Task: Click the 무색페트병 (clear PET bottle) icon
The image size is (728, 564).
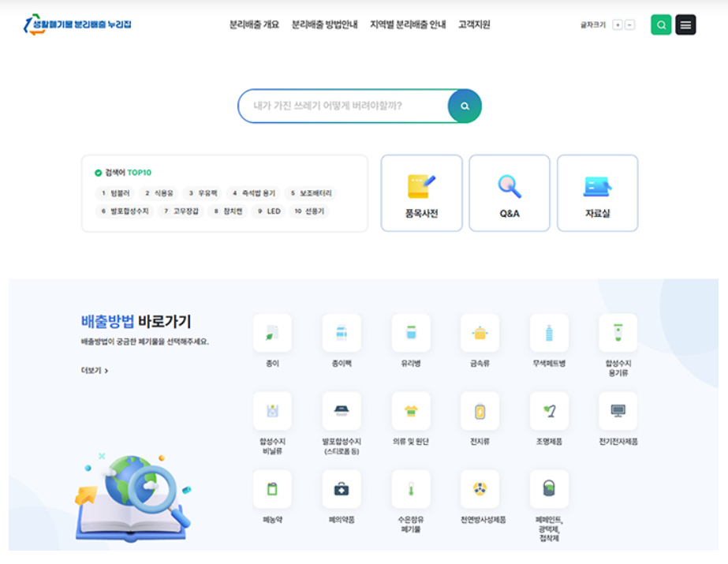Action: click(549, 333)
